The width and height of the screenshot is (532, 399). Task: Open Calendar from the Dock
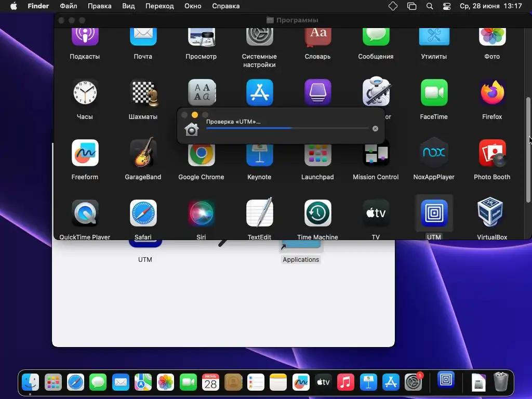pyautogui.click(x=211, y=383)
